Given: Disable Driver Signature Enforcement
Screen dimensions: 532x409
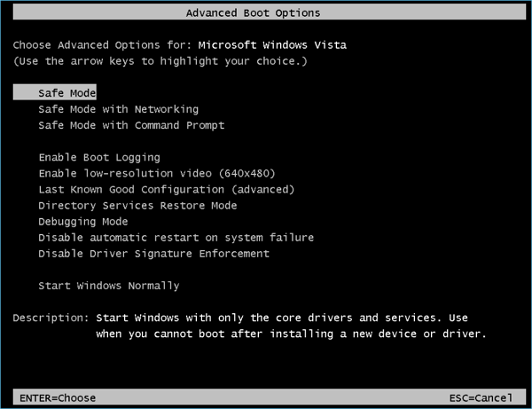Looking at the screenshot, I should tap(153, 254).
